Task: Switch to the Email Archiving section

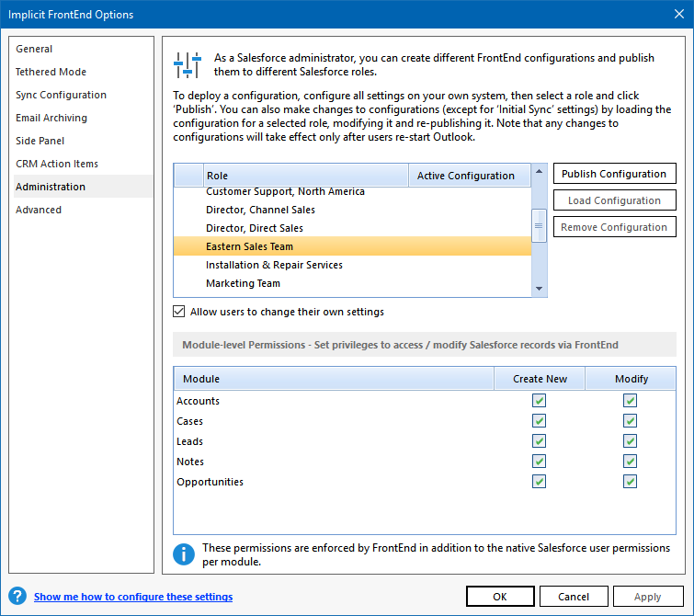Action: tap(51, 118)
